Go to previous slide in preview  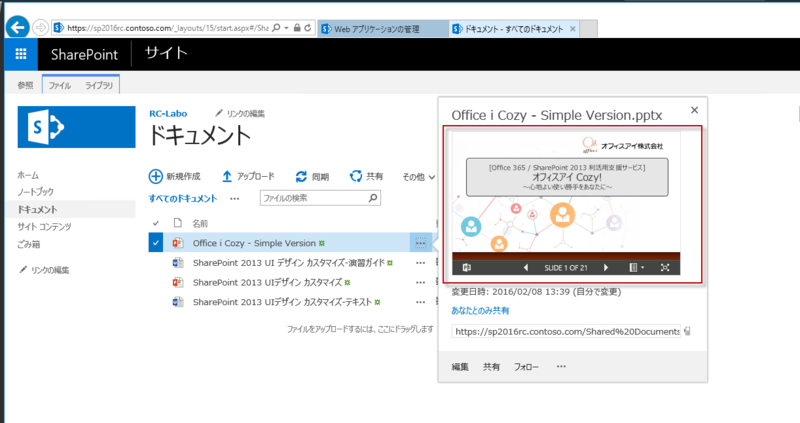click(526, 267)
